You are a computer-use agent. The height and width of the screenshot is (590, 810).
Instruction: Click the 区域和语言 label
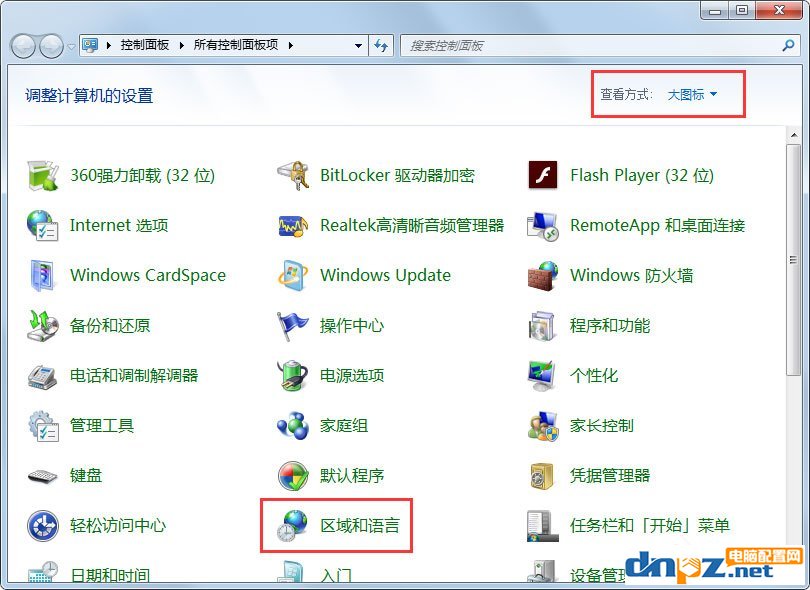[360, 526]
